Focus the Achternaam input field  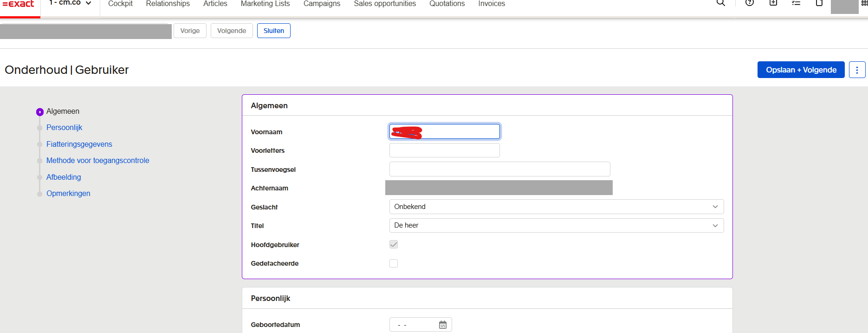click(499, 188)
